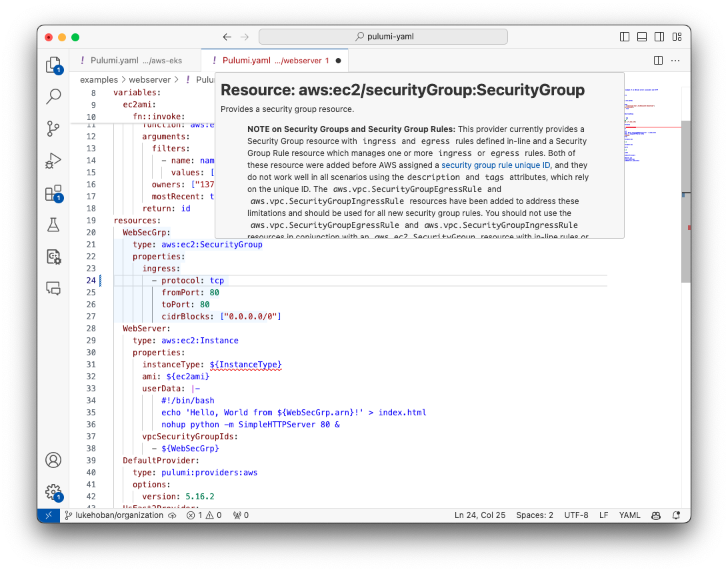Click the ports forwarded indicator showing 0
728x572 pixels.
click(241, 515)
